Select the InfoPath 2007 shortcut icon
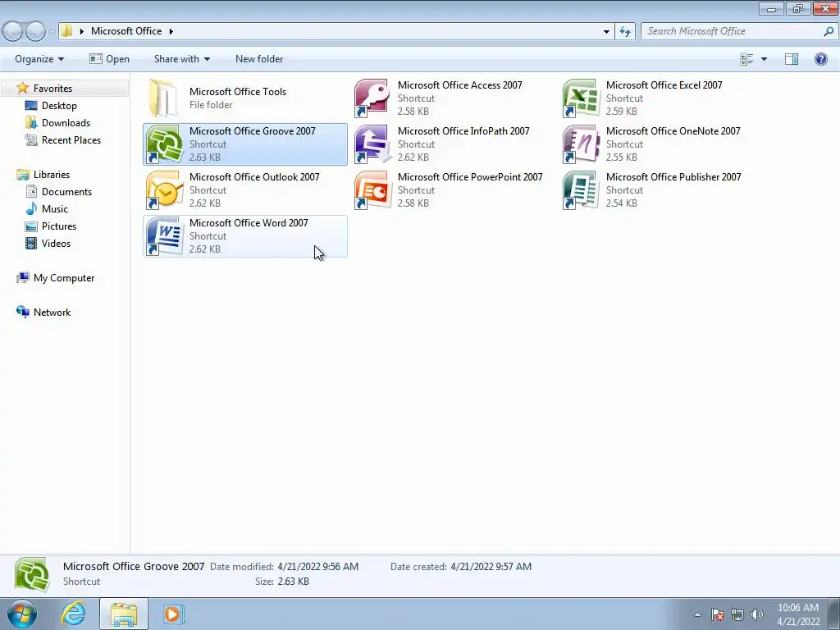The image size is (840, 630). tap(372, 144)
